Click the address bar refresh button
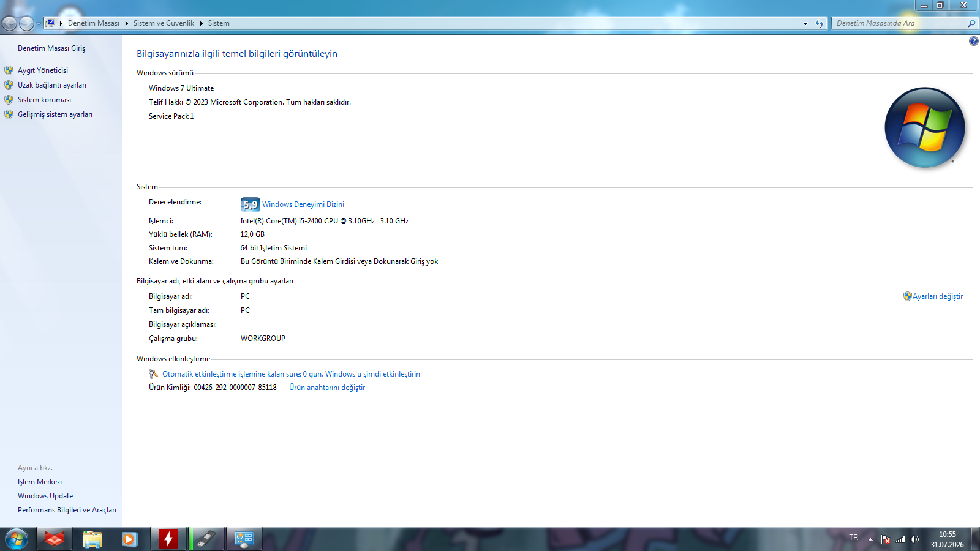Viewport: 980px width, 551px height. 820,23
